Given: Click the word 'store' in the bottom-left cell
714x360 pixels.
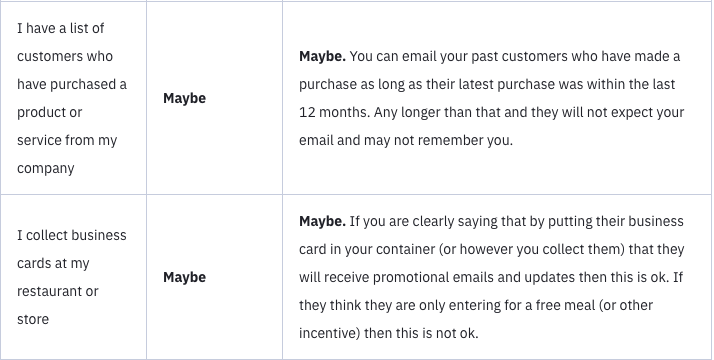Looking at the screenshot, I should [x=33, y=319].
